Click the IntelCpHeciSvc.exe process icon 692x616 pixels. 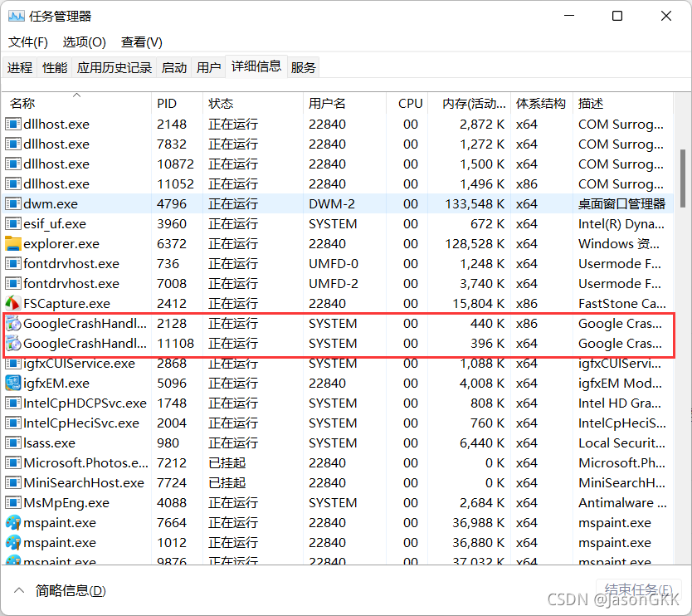click(12, 423)
